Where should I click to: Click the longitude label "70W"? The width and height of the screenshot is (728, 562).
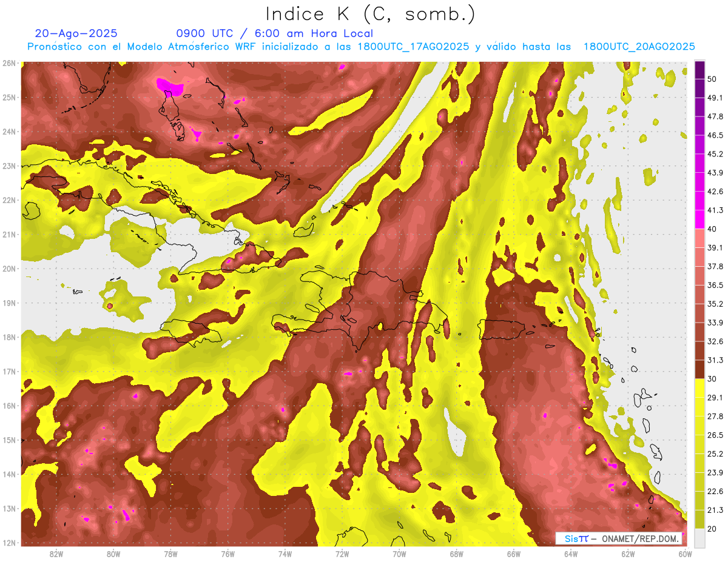click(x=399, y=554)
